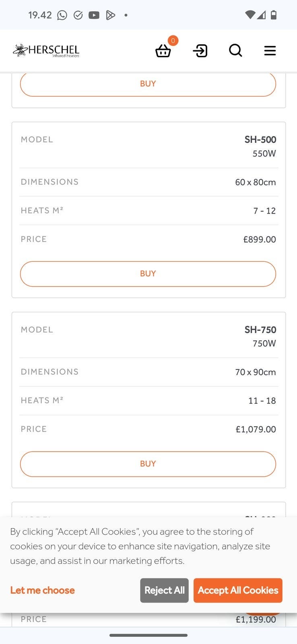Image resolution: width=297 pixels, height=644 pixels.
Task: Tap the Herschel Infrared Heaters logo
Action: [46, 50]
